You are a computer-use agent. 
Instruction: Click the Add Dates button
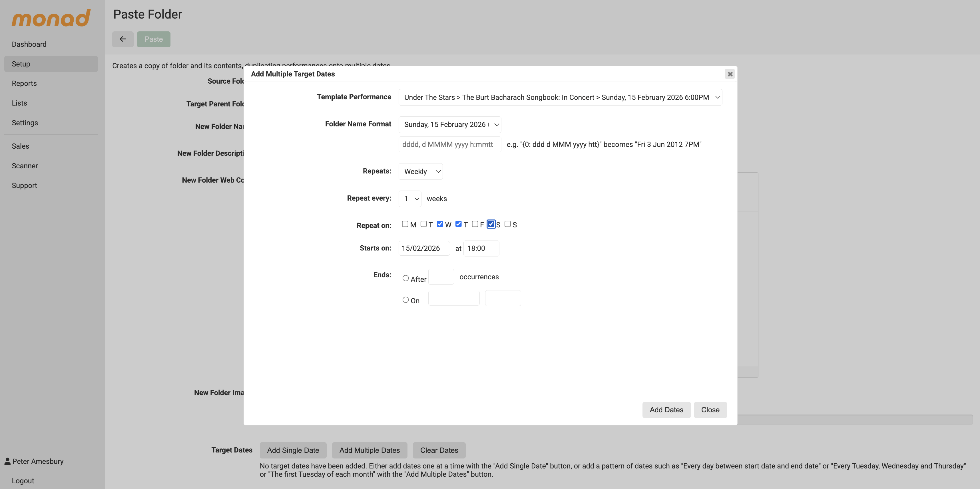tap(666, 409)
